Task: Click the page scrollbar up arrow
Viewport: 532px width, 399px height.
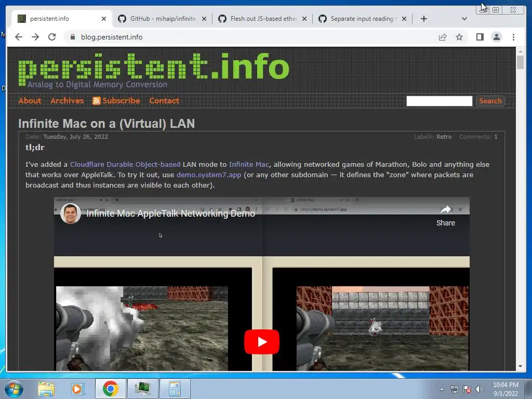Action: point(520,51)
